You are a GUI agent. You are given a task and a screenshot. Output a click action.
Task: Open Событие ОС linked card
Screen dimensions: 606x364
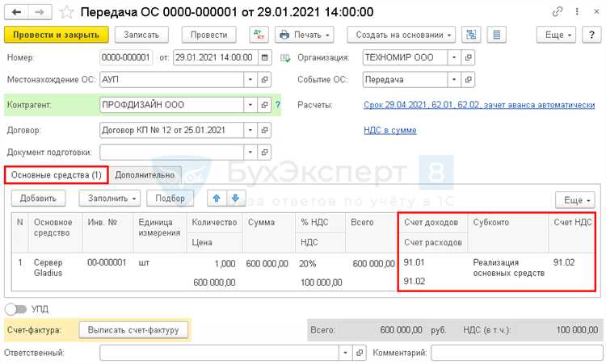tap(468, 80)
